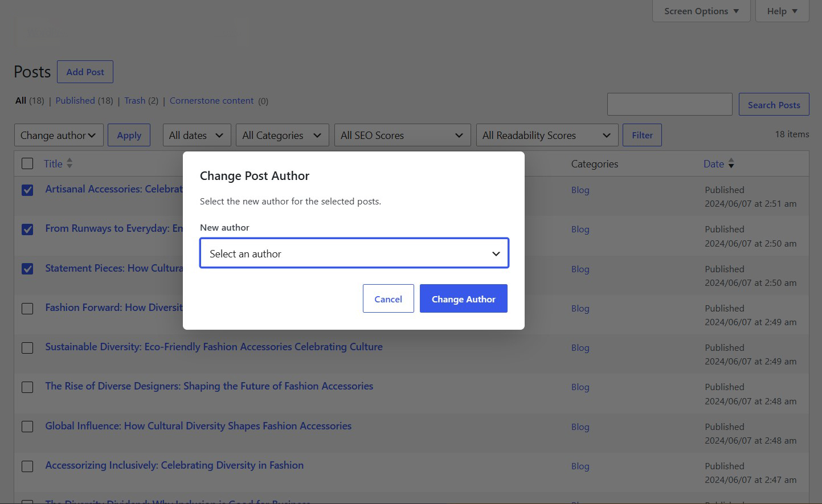Click the Filter button
Screen dimensions: 822x504
coord(642,135)
